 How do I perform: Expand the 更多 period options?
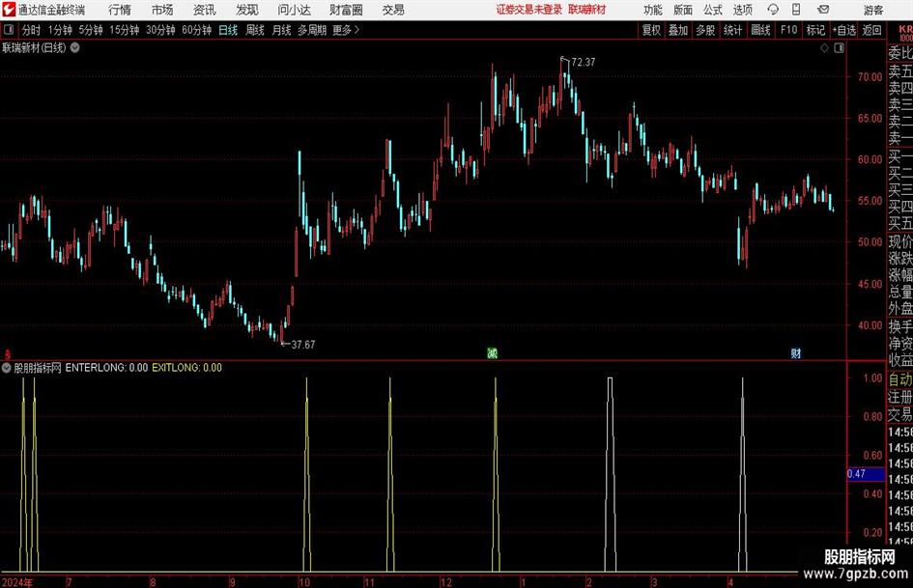pyautogui.click(x=346, y=30)
